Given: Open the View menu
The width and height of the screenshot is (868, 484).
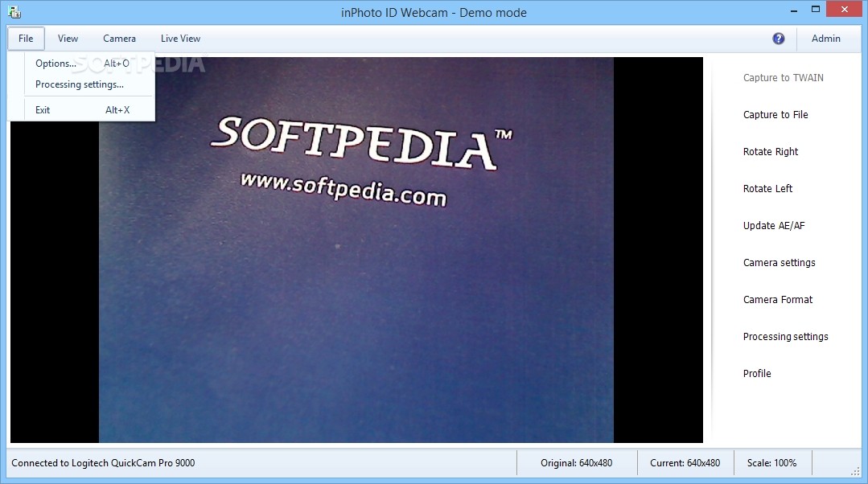Looking at the screenshot, I should pos(68,38).
